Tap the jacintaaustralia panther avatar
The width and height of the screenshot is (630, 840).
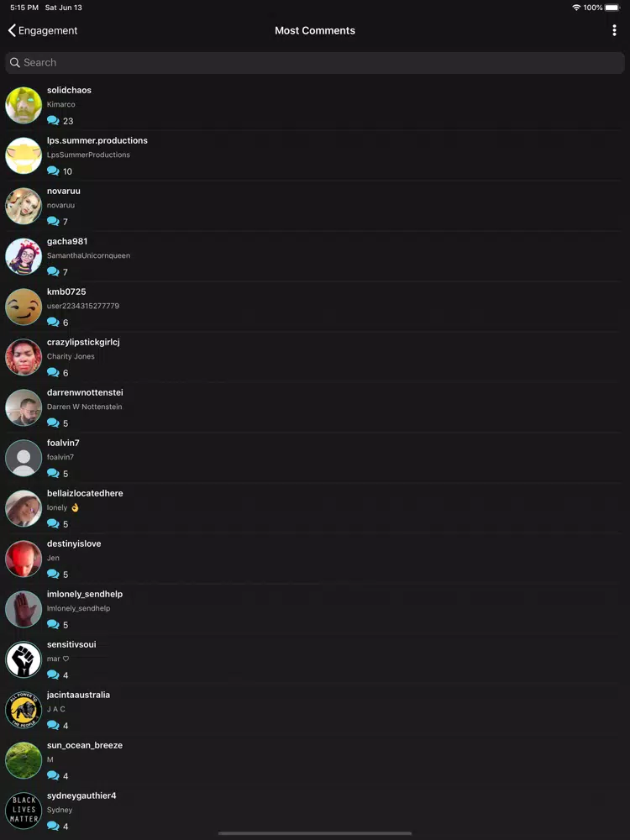[24, 710]
